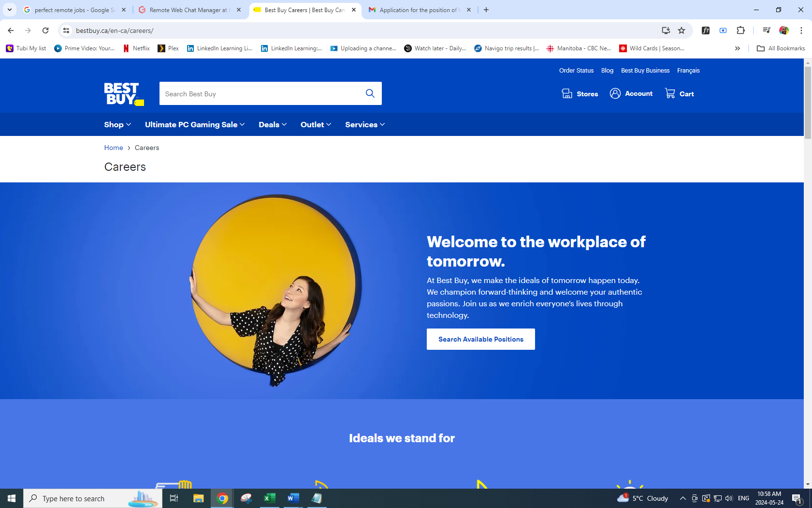Reload the page
Viewport: 812px width, 508px height.
pyautogui.click(x=45, y=30)
